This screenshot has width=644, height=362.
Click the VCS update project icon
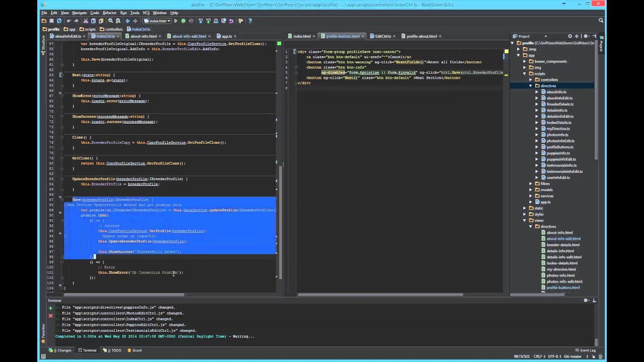click(201, 21)
